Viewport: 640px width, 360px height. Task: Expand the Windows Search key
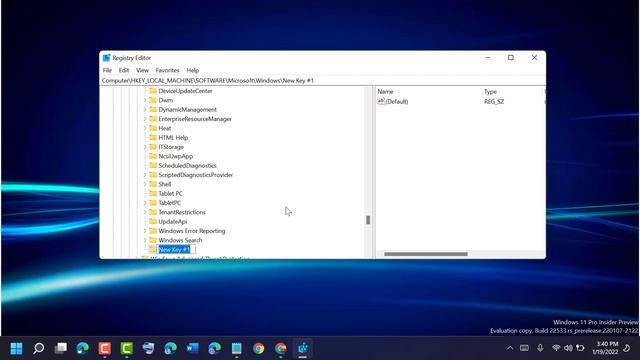click(144, 240)
